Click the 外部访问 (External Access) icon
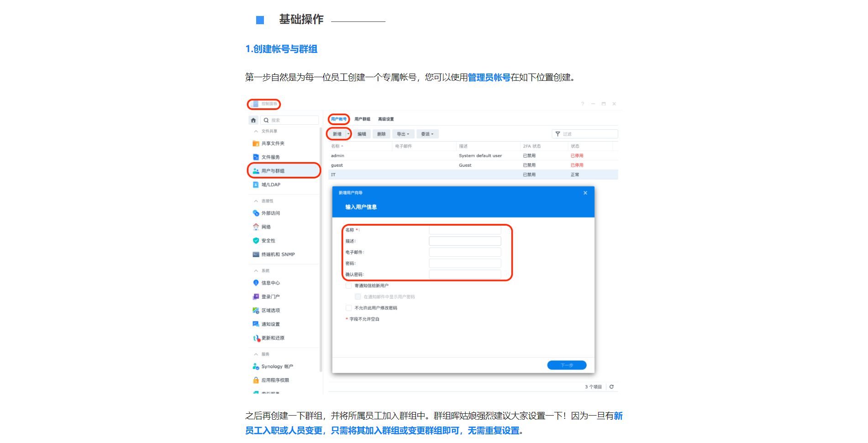868x443 pixels. [x=256, y=213]
